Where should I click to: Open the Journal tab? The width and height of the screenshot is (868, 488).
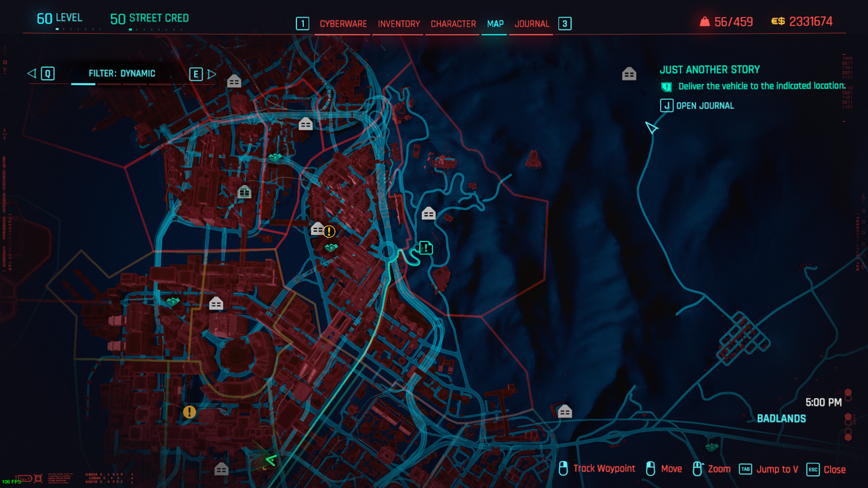[x=532, y=24]
